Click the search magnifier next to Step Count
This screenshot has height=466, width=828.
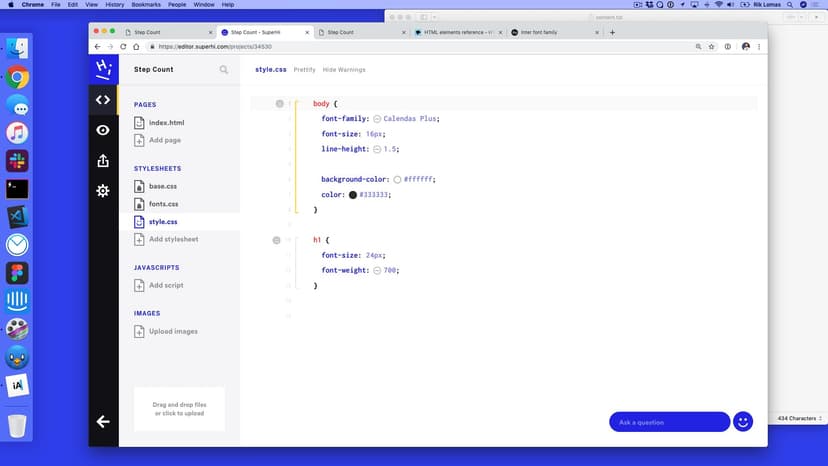pyautogui.click(x=224, y=70)
